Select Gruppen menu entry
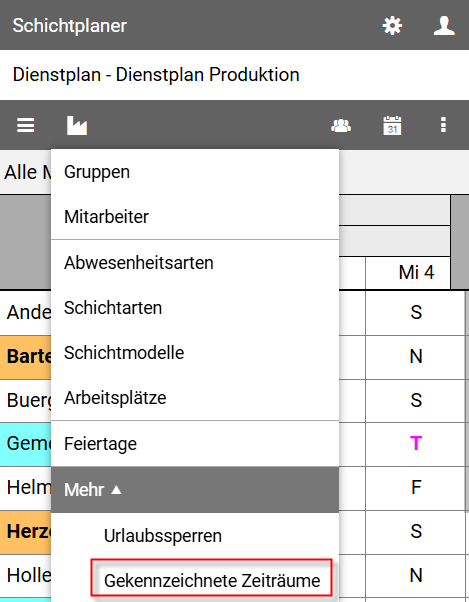The height and width of the screenshot is (602, 469). [195, 172]
